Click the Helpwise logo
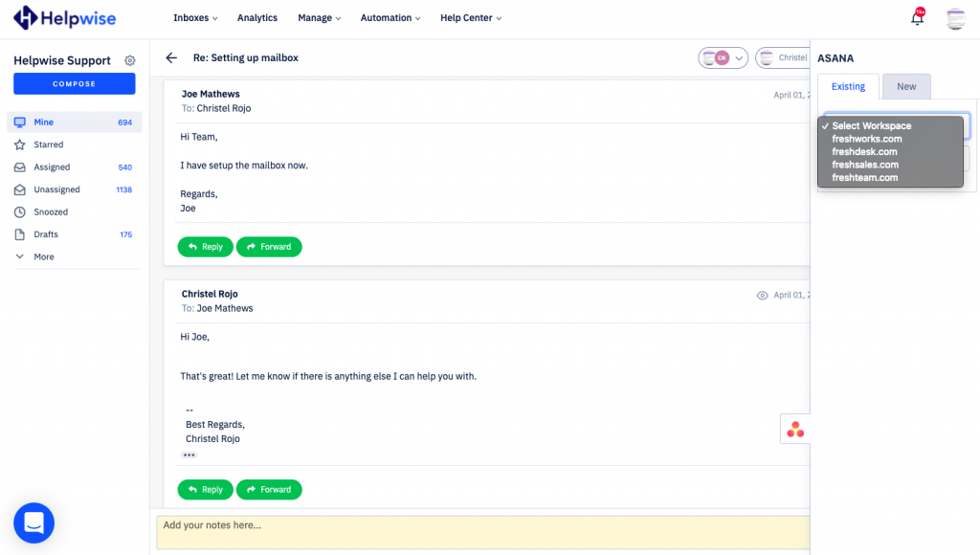 66,18
